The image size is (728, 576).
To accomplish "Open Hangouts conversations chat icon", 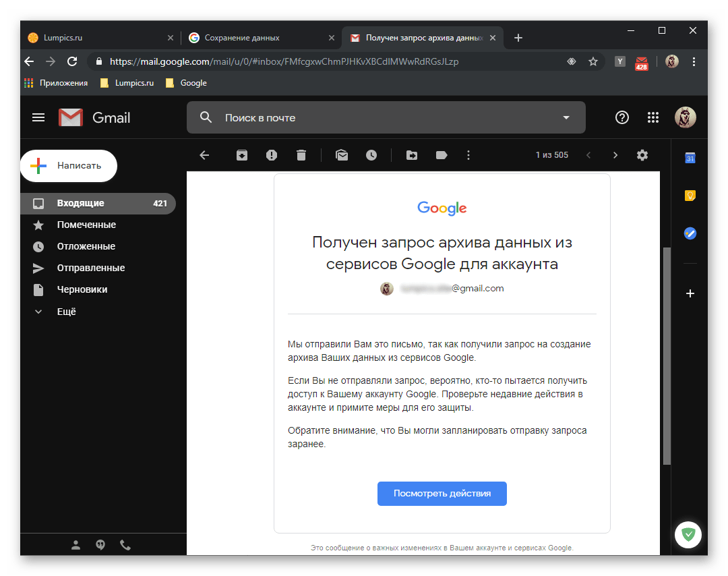I will (x=100, y=545).
